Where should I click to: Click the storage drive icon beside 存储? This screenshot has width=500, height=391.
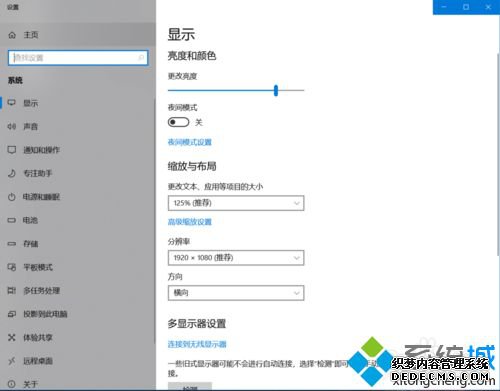tap(12, 244)
